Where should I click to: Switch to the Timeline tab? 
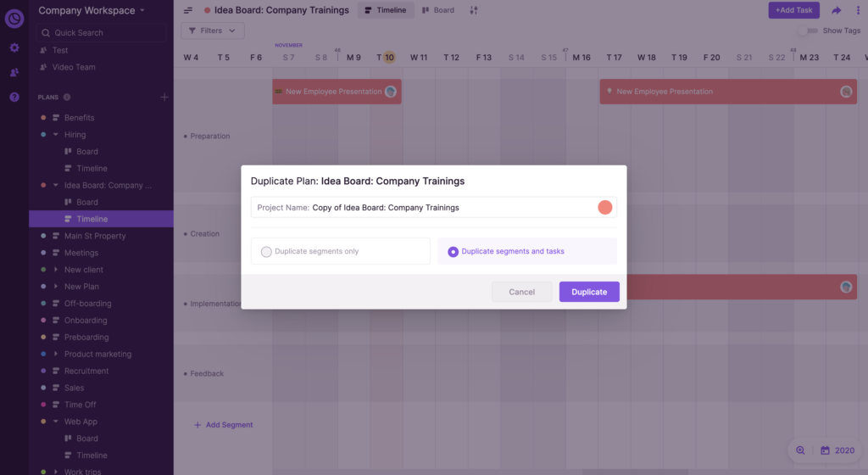[385, 10]
